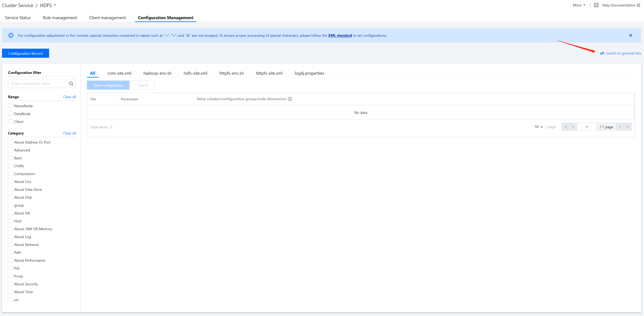Click the Configuration Record button
Screen dimensions: 644x316
(25, 53)
